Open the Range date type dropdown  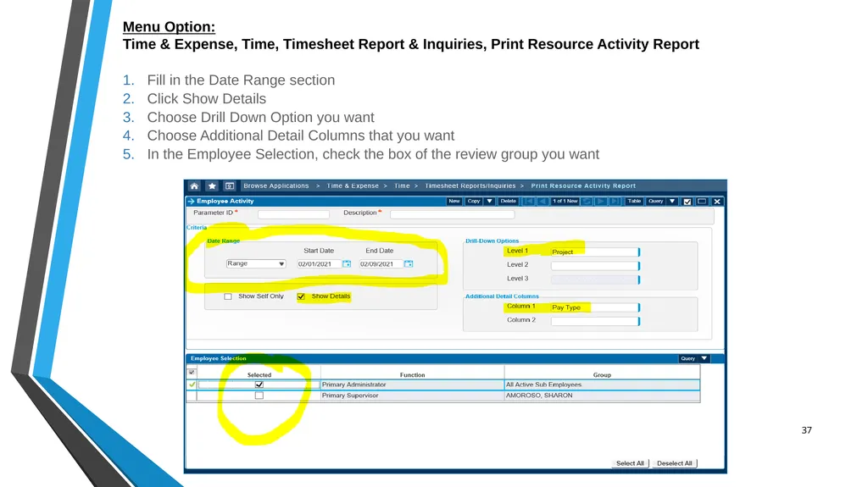[x=256, y=264]
